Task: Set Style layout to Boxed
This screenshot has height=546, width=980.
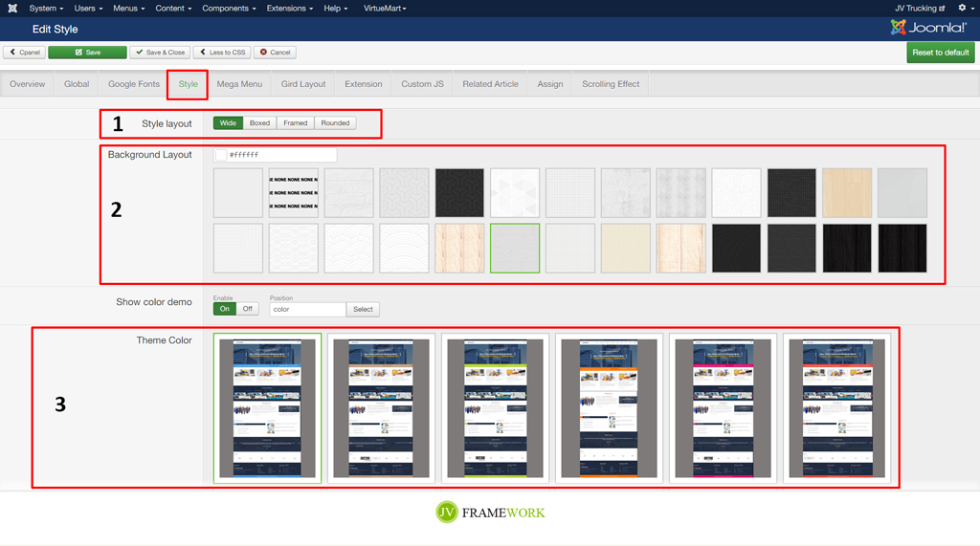Action: (x=259, y=123)
